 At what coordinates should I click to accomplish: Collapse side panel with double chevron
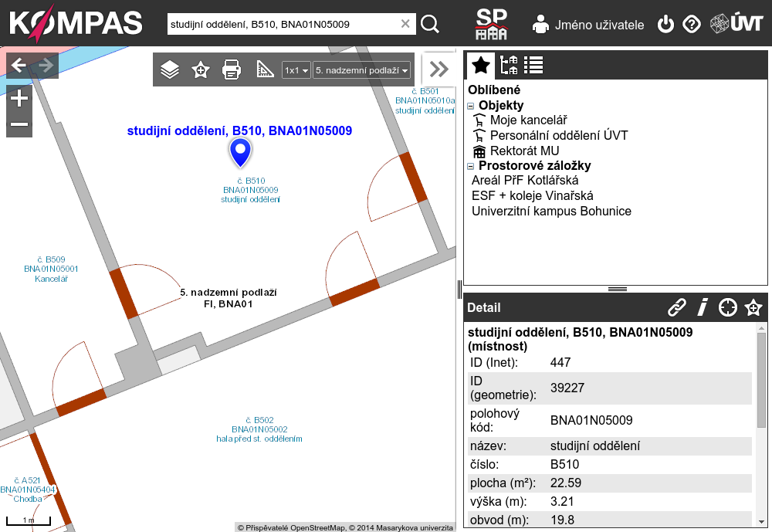[438, 69]
